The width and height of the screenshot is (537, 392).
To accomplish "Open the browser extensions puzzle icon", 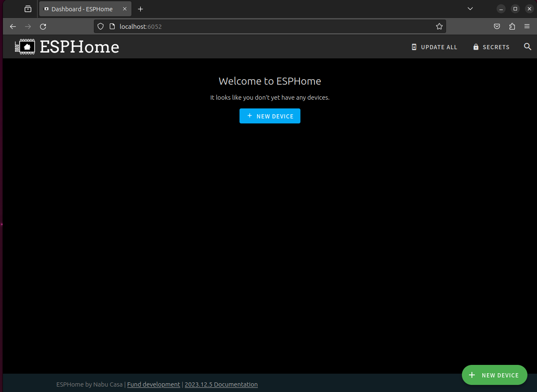I will [x=512, y=26].
